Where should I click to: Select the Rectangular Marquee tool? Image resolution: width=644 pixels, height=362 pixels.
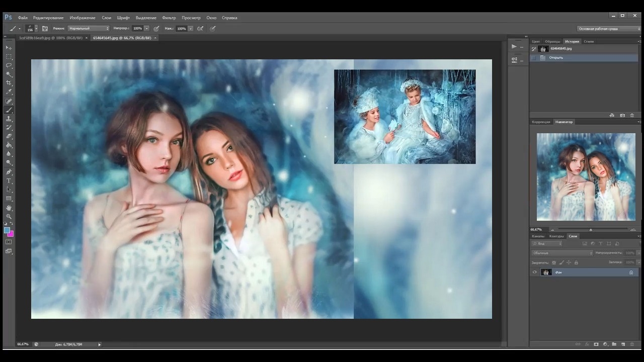[9, 56]
